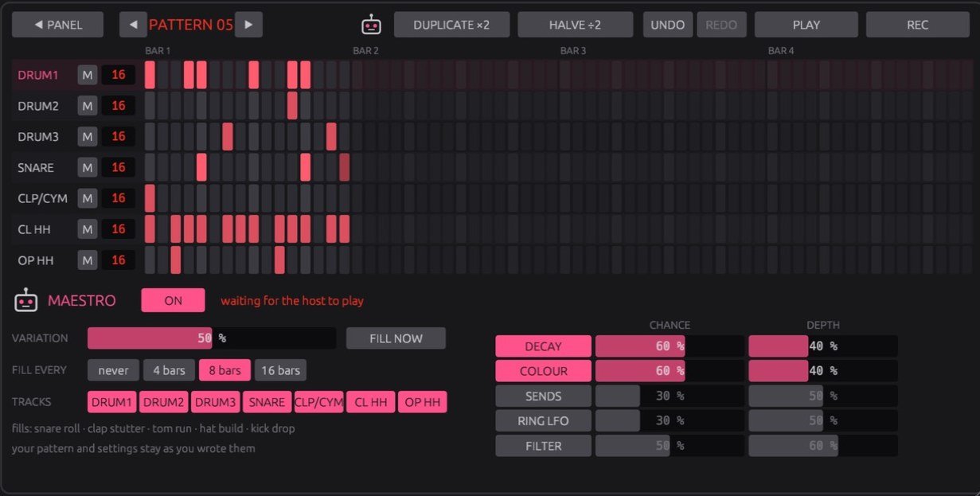
Task: Mute the OP HH track
Action: pyautogui.click(x=88, y=260)
